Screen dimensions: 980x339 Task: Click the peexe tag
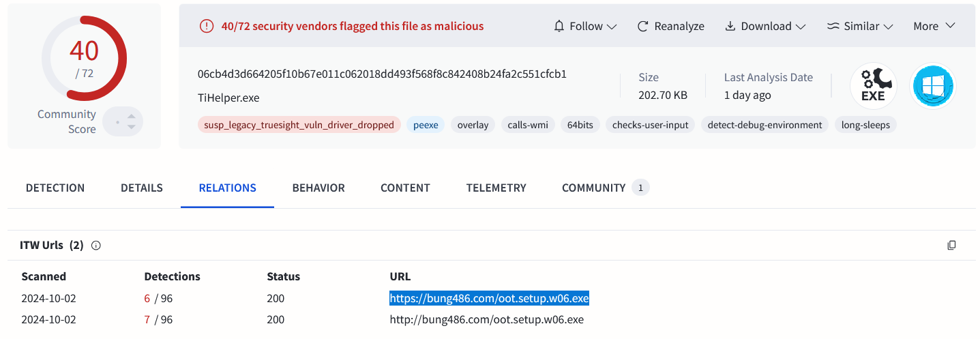pos(426,125)
